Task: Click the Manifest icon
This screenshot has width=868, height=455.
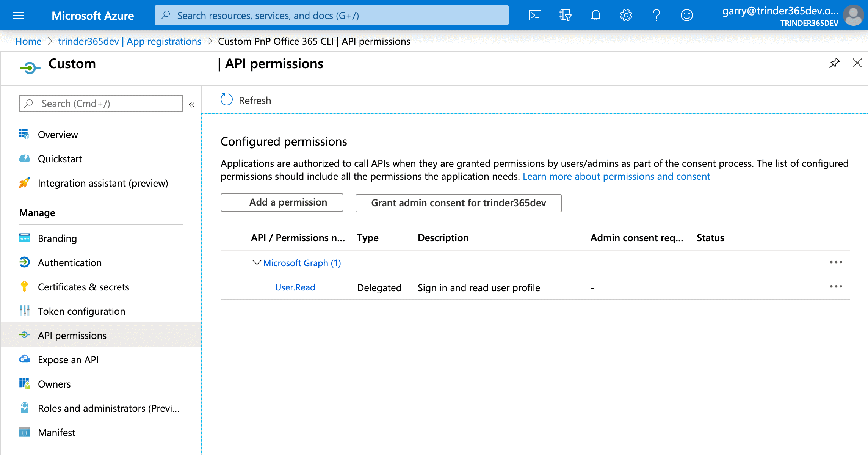Action: [24, 432]
